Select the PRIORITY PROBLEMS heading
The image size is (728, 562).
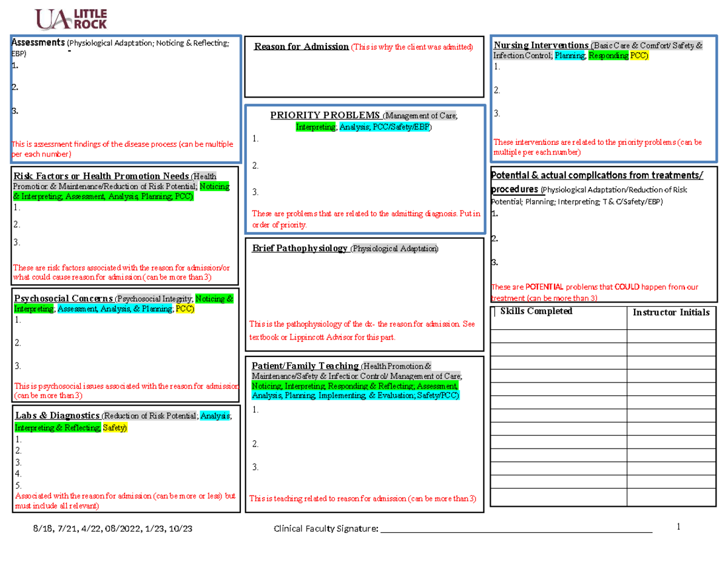point(325,115)
